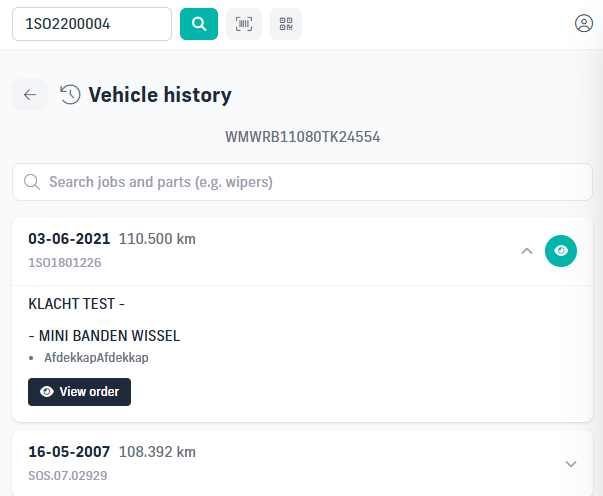The width and height of the screenshot is (603, 496).
Task: Select the VIN WMWRB11080TK24554 text
Action: pos(303,137)
